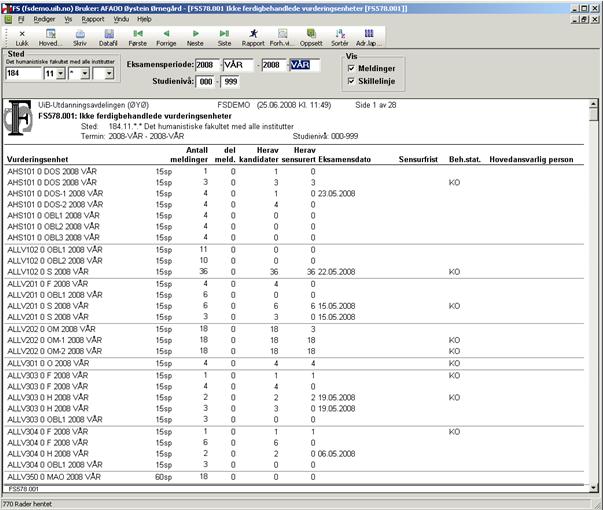Select row ALLV301 0 O 2008 VÅR
The height and width of the screenshot is (510, 603).
294,363
